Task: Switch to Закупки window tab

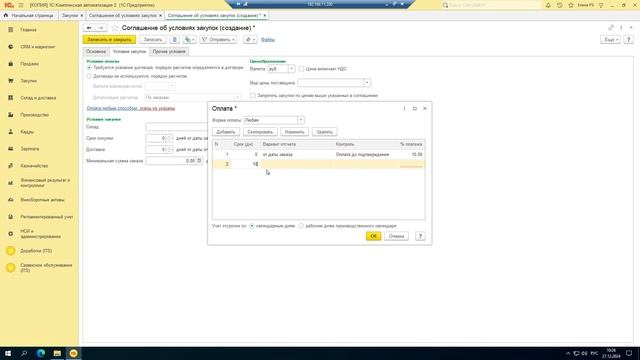Action: tap(70, 16)
